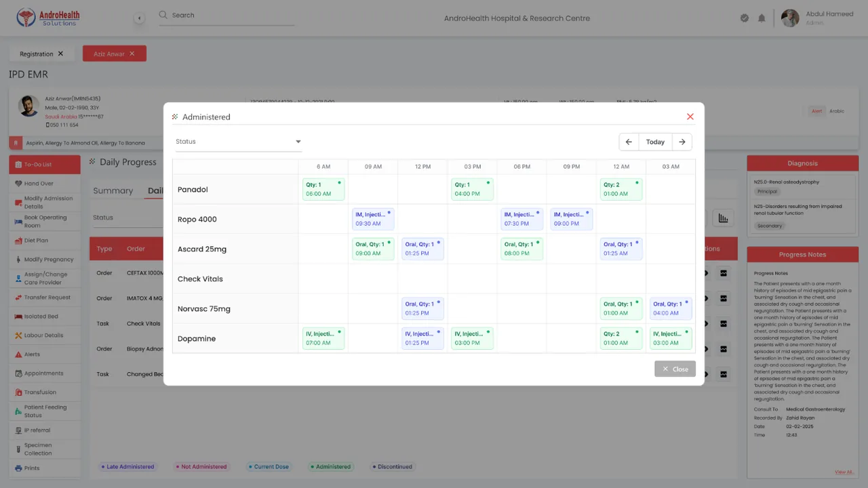
Task: Open Transfer Request in sidebar
Action: point(44,297)
